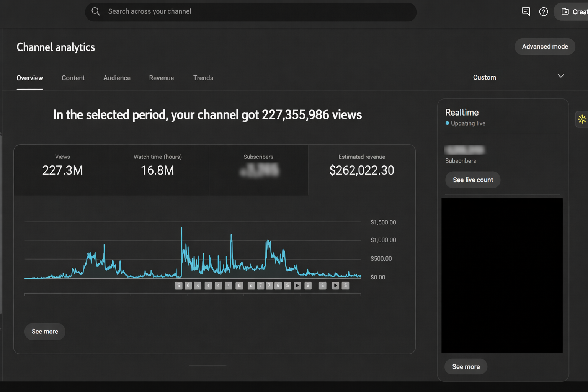Open the date chevron next to Custom
This screenshot has width=588, height=392.
[560, 76]
